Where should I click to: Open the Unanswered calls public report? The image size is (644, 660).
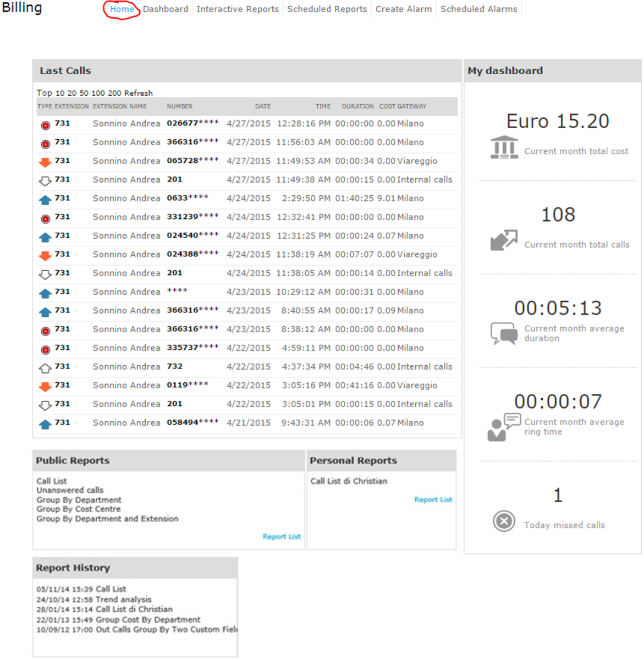(70, 490)
